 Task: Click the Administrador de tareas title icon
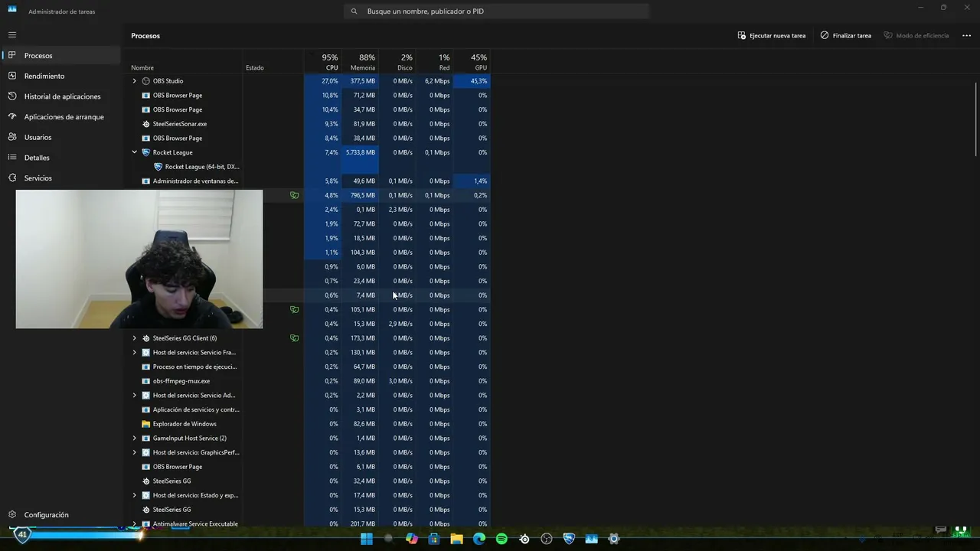coord(12,9)
